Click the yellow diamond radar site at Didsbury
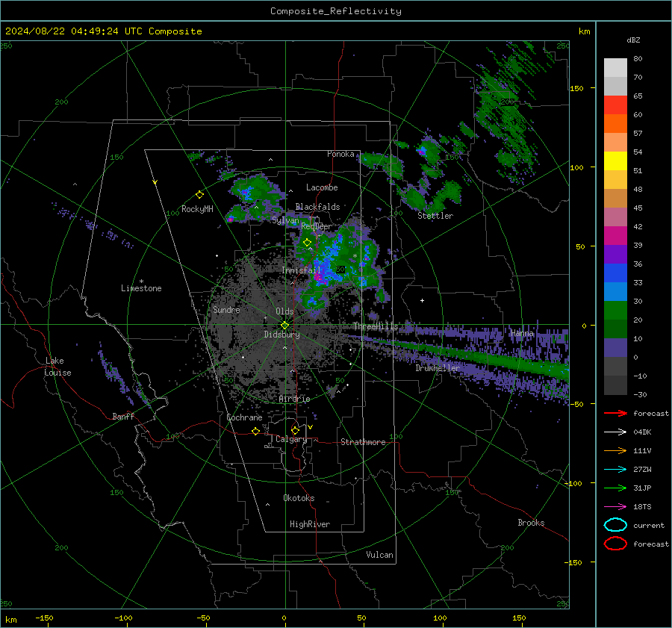Screen dimensions: 672x628 click(x=284, y=326)
